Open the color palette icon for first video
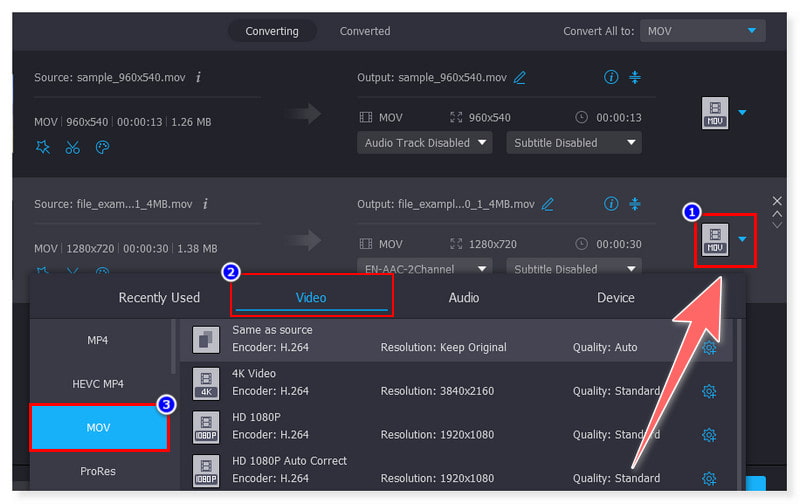The image size is (800, 504). pyautogui.click(x=102, y=147)
